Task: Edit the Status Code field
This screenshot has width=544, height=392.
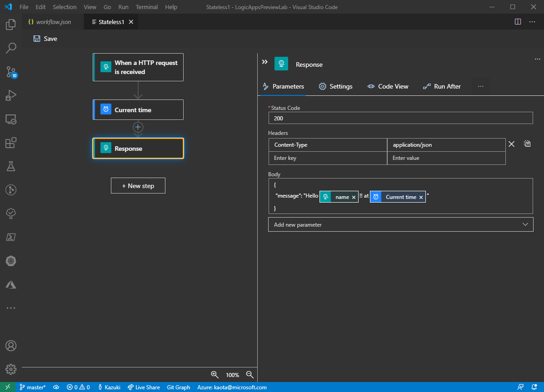Action: [x=401, y=118]
